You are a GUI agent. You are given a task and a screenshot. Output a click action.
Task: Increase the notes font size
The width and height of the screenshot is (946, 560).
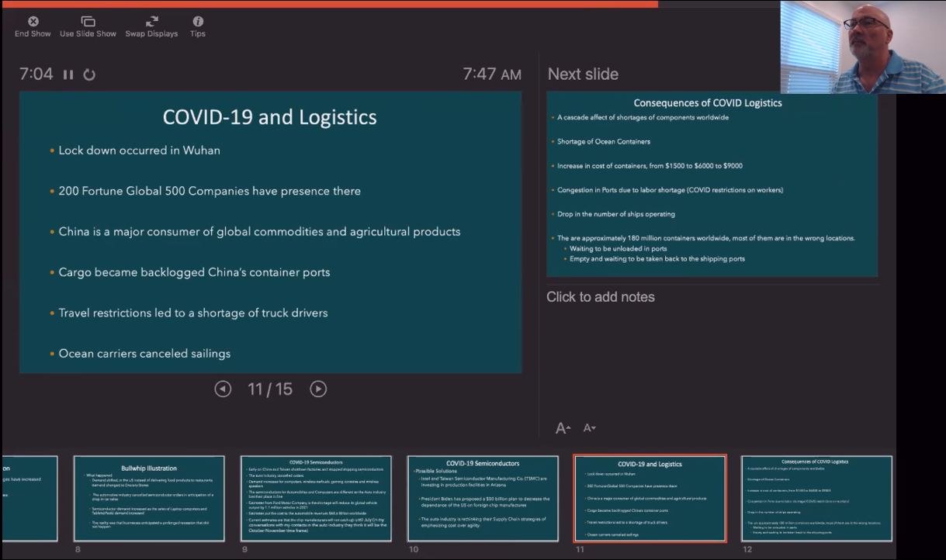click(563, 428)
